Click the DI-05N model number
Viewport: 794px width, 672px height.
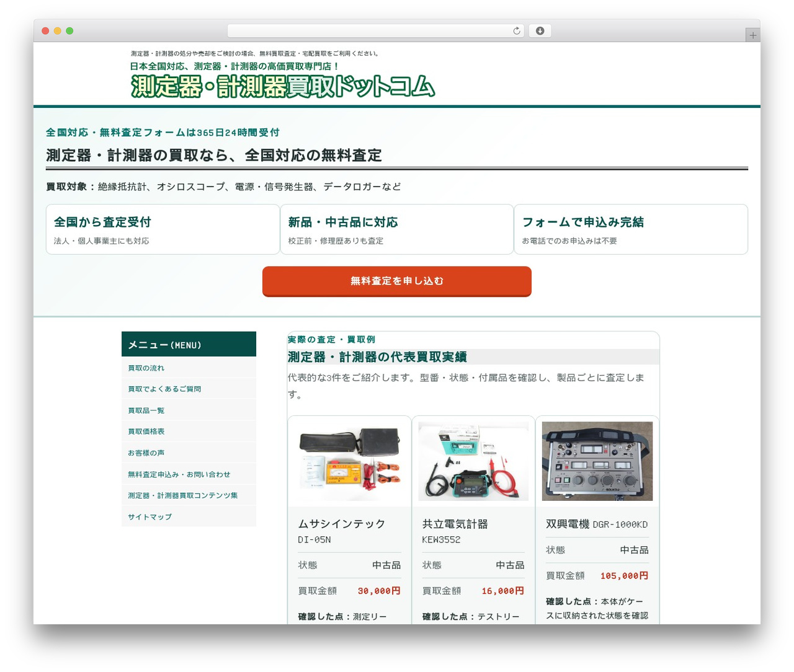(x=314, y=540)
